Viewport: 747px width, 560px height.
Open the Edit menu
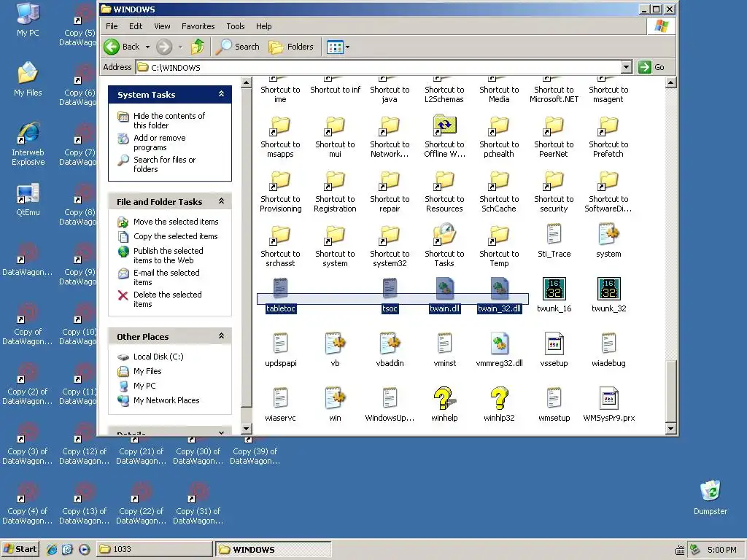136,26
